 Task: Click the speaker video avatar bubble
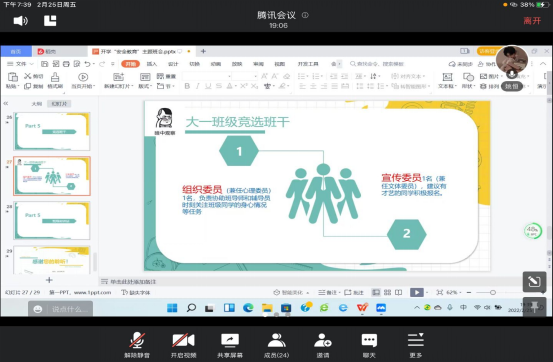click(512, 61)
